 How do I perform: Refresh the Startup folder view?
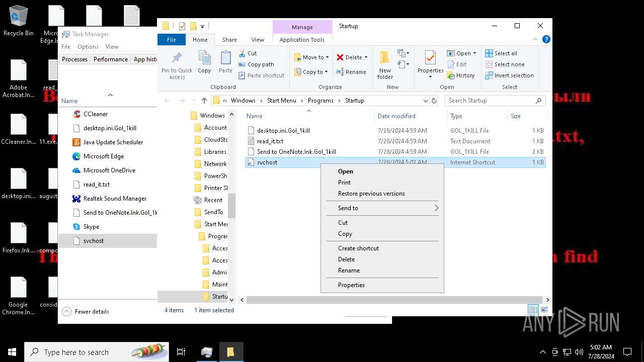point(435,101)
